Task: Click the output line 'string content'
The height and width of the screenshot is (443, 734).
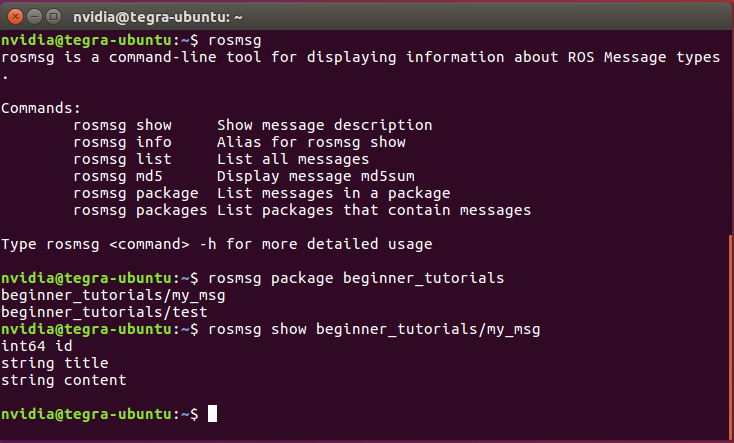Action: (x=64, y=380)
